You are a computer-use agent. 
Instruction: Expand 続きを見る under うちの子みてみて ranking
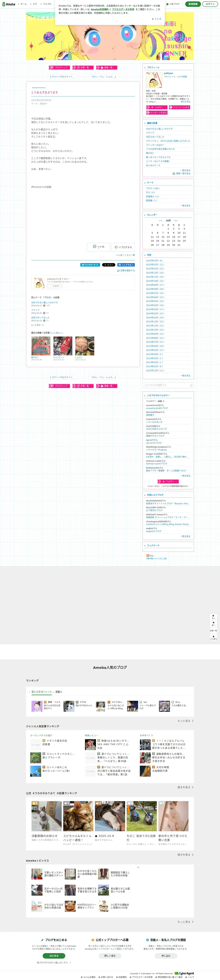click(x=186, y=855)
